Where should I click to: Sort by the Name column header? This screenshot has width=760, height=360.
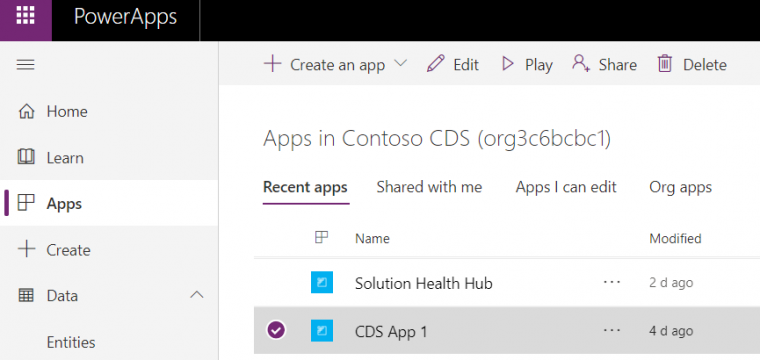pos(372,238)
